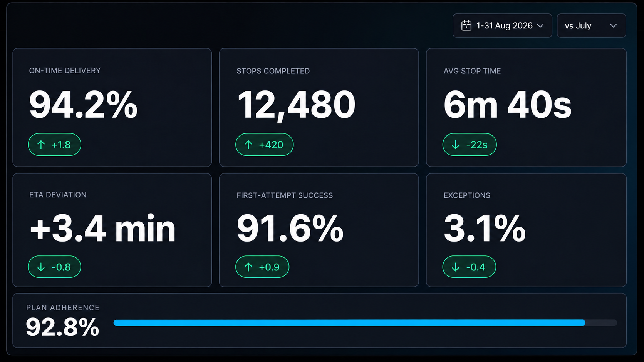The width and height of the screenshot is (644, 362).
Task: Open the 1-31 Aug 2026 date range dropdown
Action: [502, 26]
